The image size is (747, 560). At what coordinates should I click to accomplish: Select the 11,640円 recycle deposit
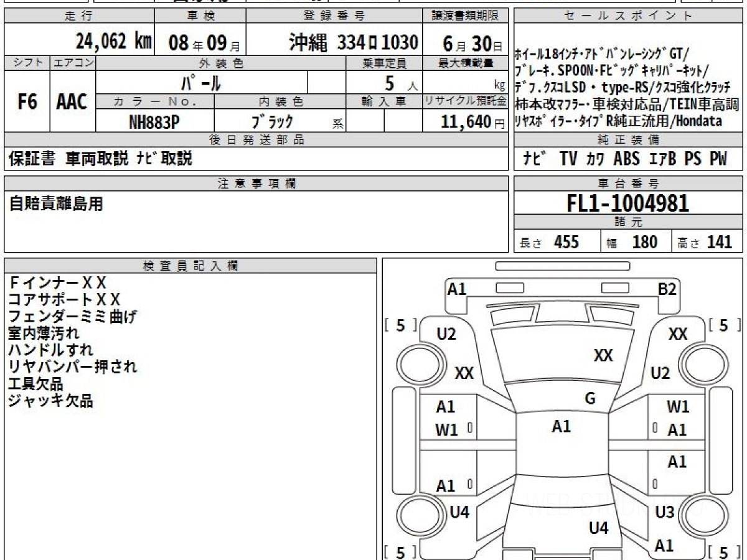pyautogui.click(x=473, y=122)
